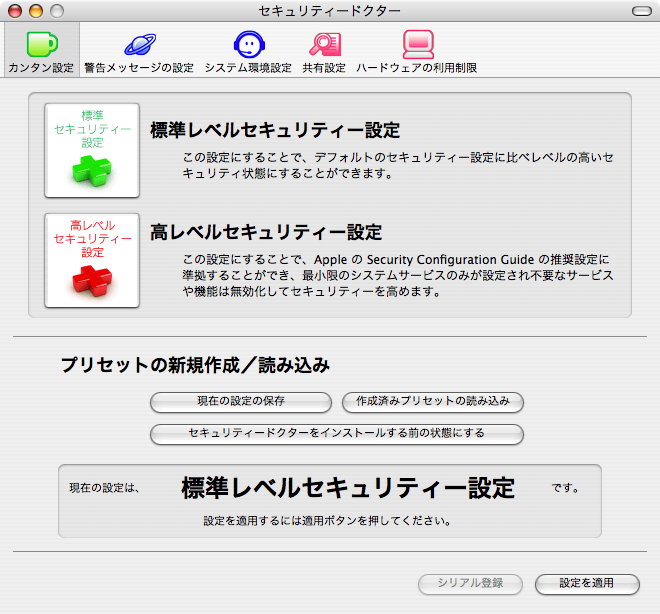Click the 高レベルセキュリティー設定 heading
Image resolution: width=660 pixels, height=614 pixels.
coord(266,232)
